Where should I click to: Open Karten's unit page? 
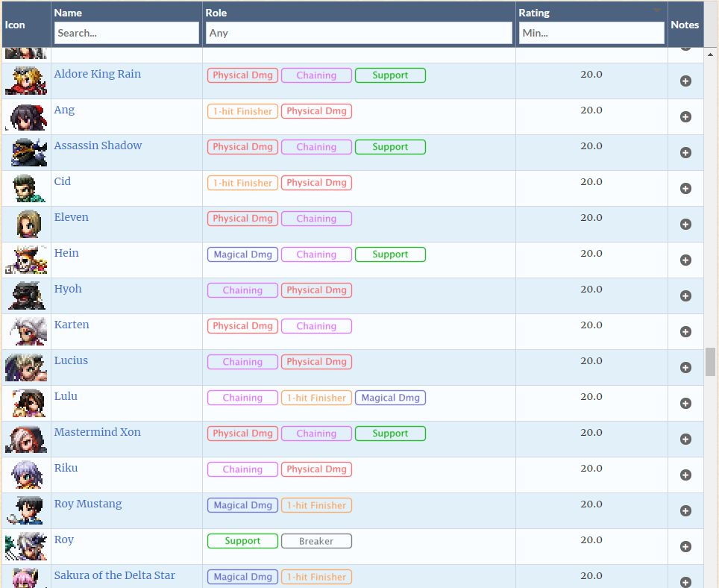pyautogui.click(x=72, y=325)
